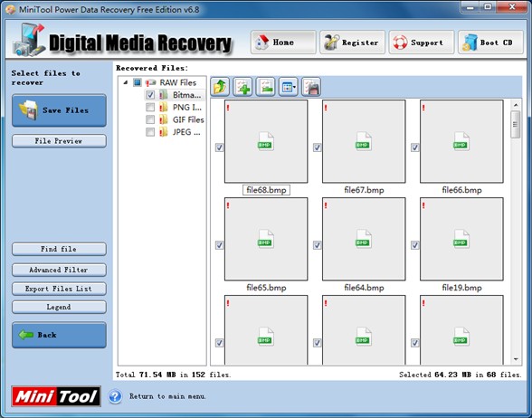This screenshot has height=418, width=532.
Task: Click the Find file button
Action: point(59,249)
